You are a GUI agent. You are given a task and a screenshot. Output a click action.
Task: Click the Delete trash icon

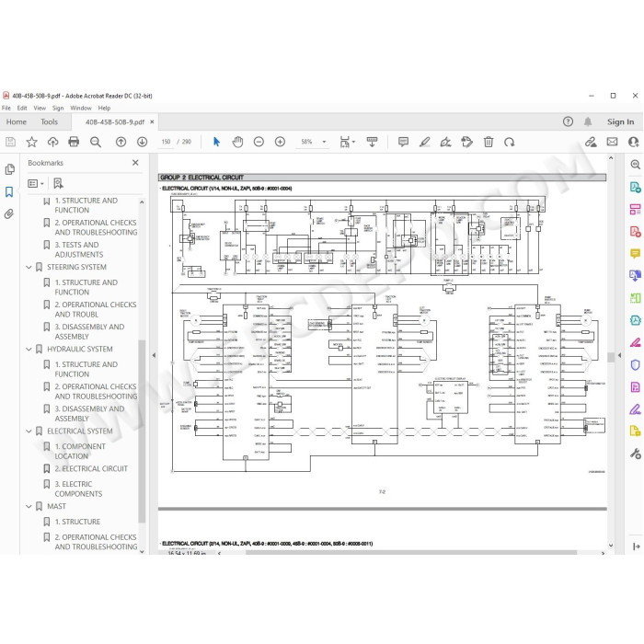[489, 142]
